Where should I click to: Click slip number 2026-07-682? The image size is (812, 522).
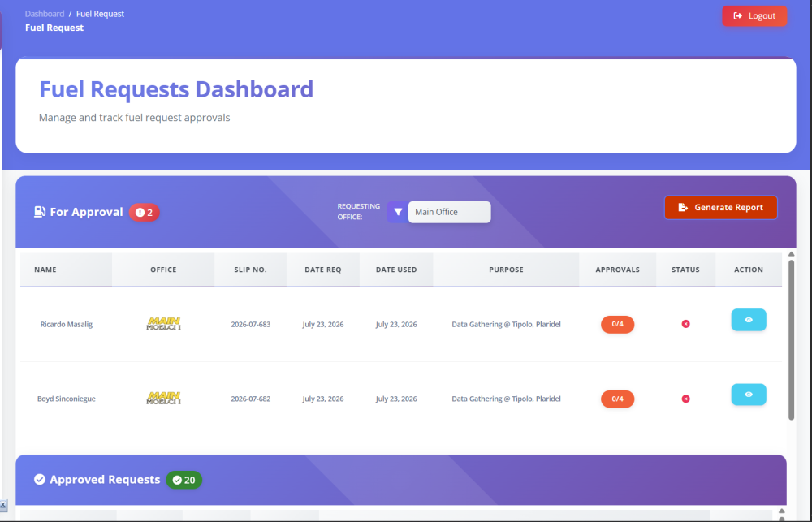[251, 399]
